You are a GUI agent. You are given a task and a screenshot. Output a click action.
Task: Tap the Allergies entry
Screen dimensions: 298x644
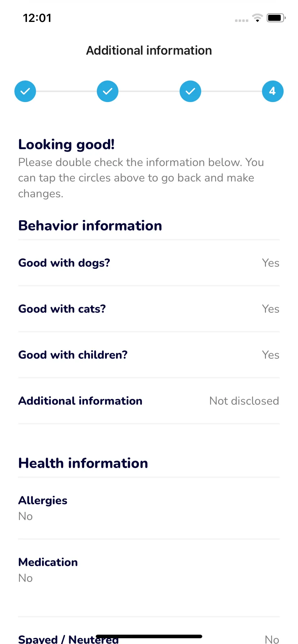(x=149, y=508)
